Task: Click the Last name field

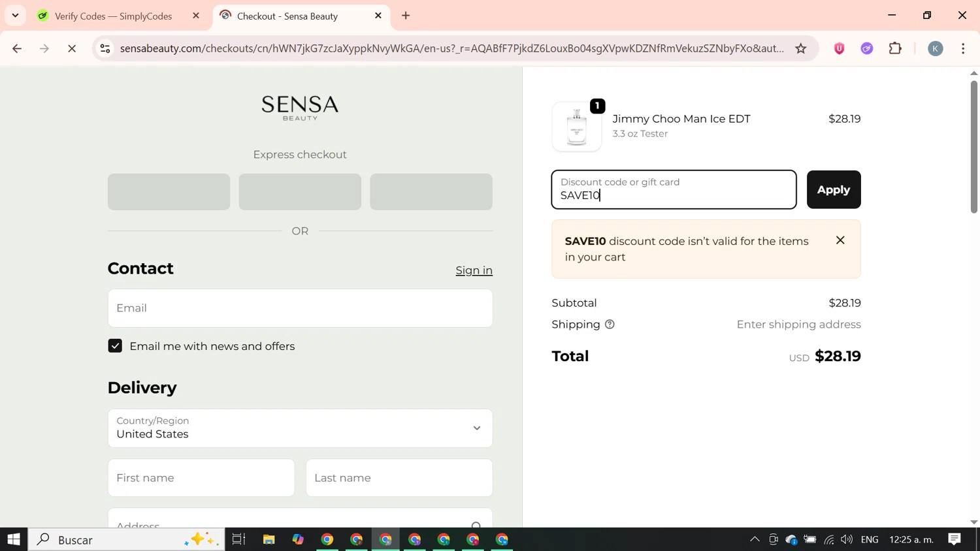Action: 399,478
